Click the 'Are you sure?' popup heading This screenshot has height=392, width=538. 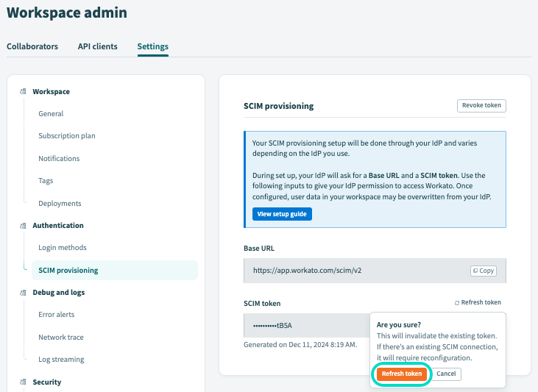pos(399,325)
